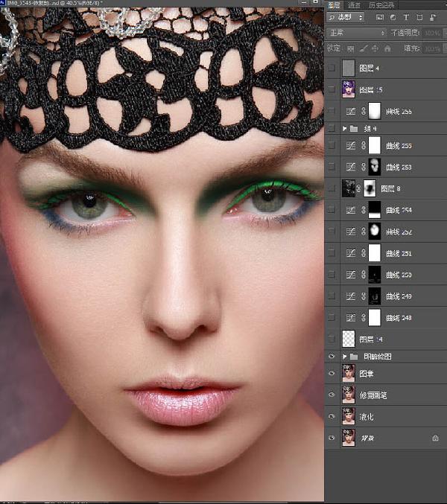
Task: Click the 图层 15 layer thumbnail
Action: [348, 89]
